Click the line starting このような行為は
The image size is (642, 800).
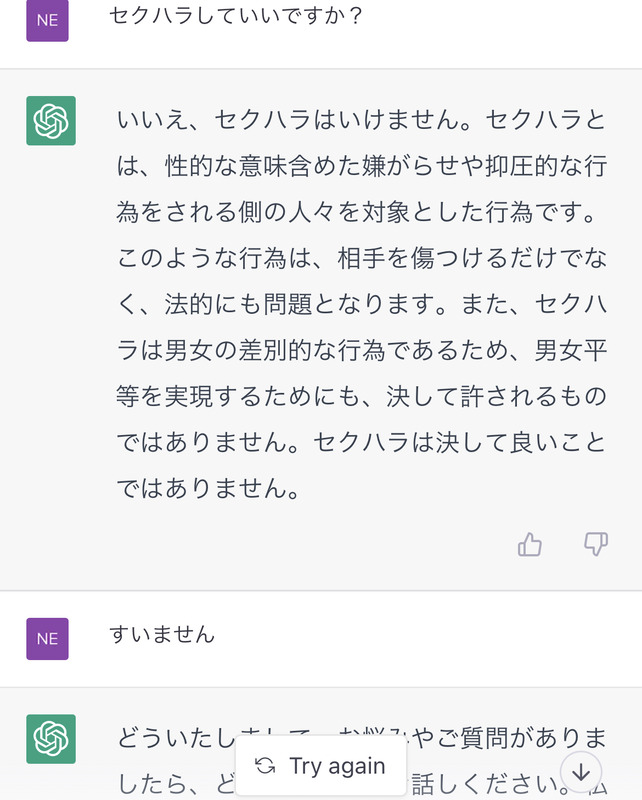(361, 258)
